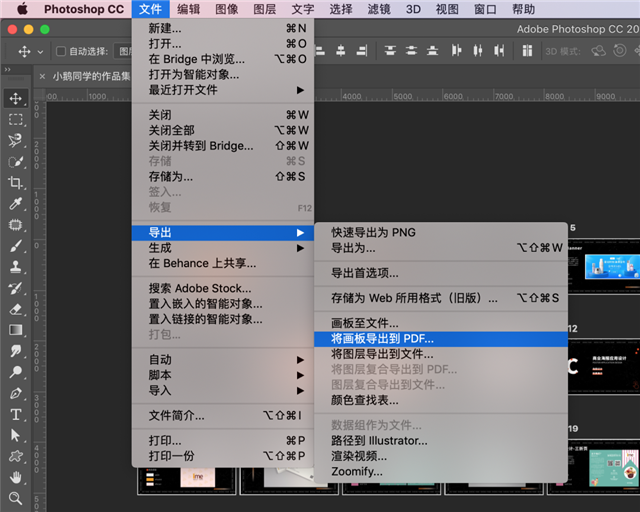Expand the 自动 submenu
The height and width of the screenshot is (512, 640).
tap(223, 360)
